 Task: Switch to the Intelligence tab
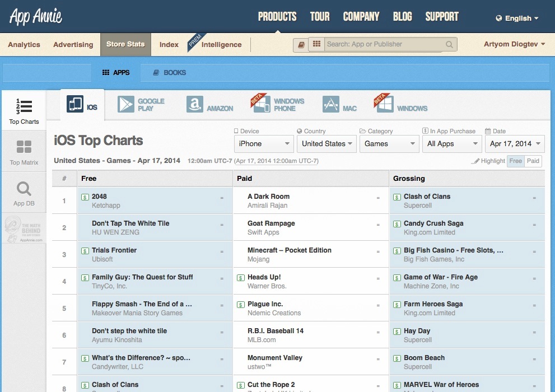tap(222, 45)
